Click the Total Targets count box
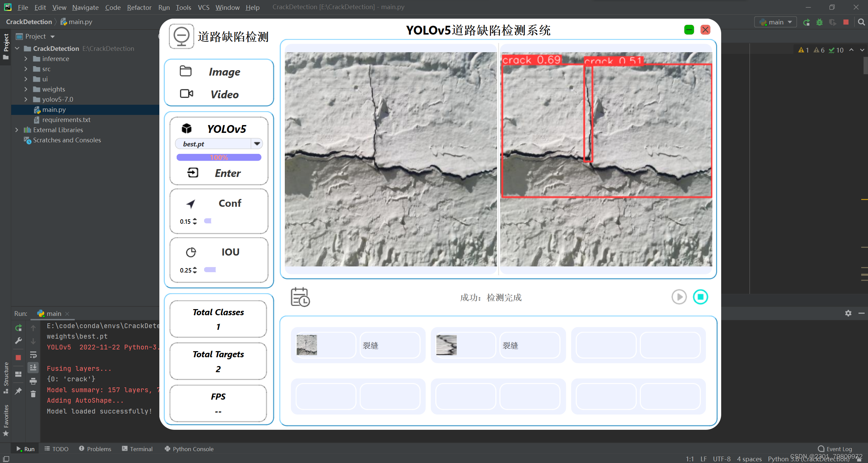 [x=218, y=361]
